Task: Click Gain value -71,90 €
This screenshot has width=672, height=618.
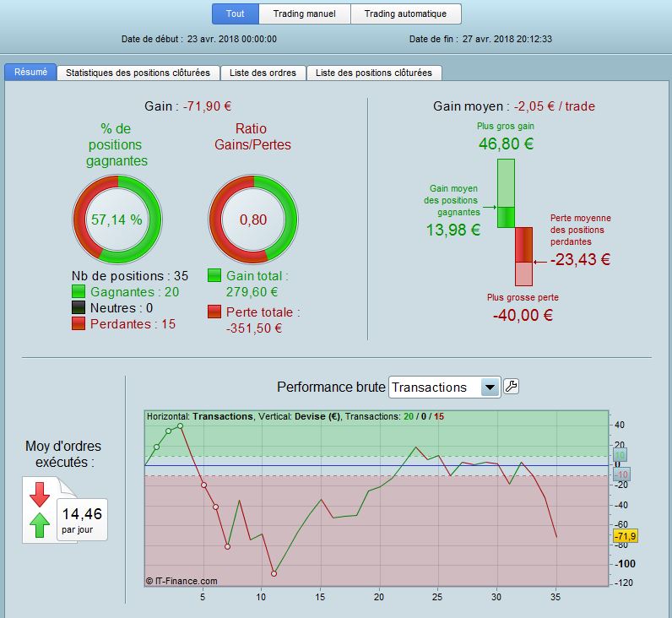Action: click(x=208, y=106)
